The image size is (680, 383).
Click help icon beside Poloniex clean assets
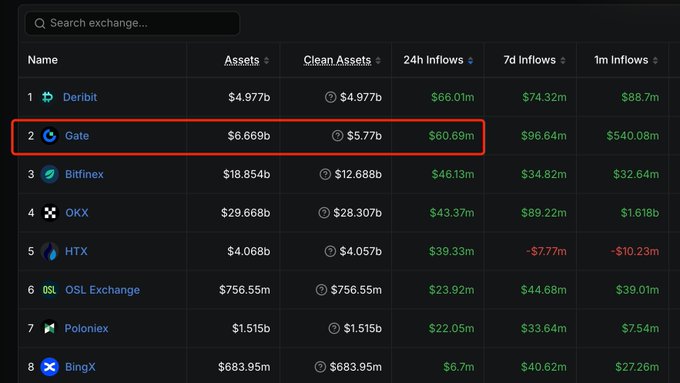pyautogui.click(x=334, y=328)
